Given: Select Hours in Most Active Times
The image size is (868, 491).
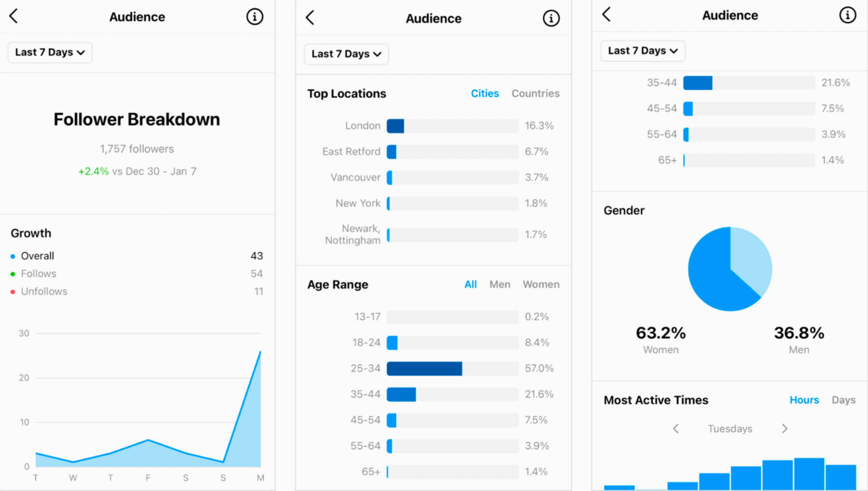Looking at the screenshot, I should pos(804,400).
